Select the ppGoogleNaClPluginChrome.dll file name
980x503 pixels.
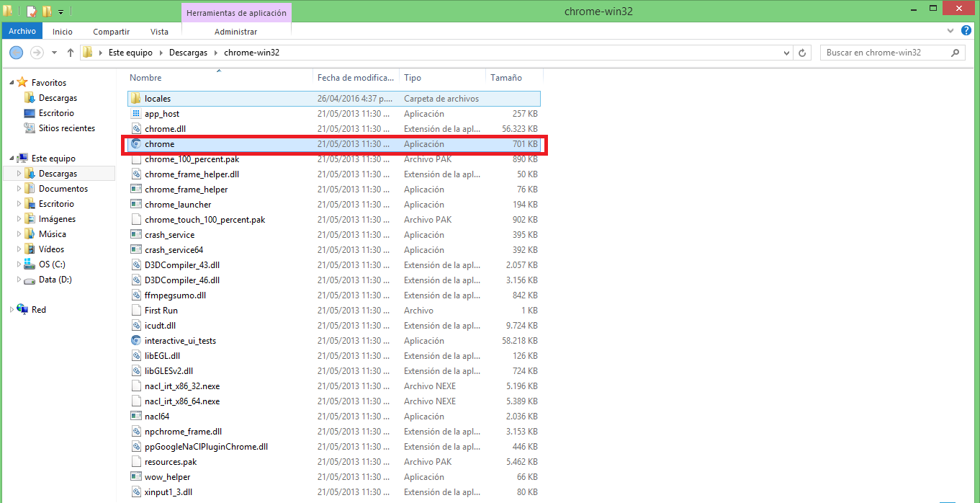206,447
